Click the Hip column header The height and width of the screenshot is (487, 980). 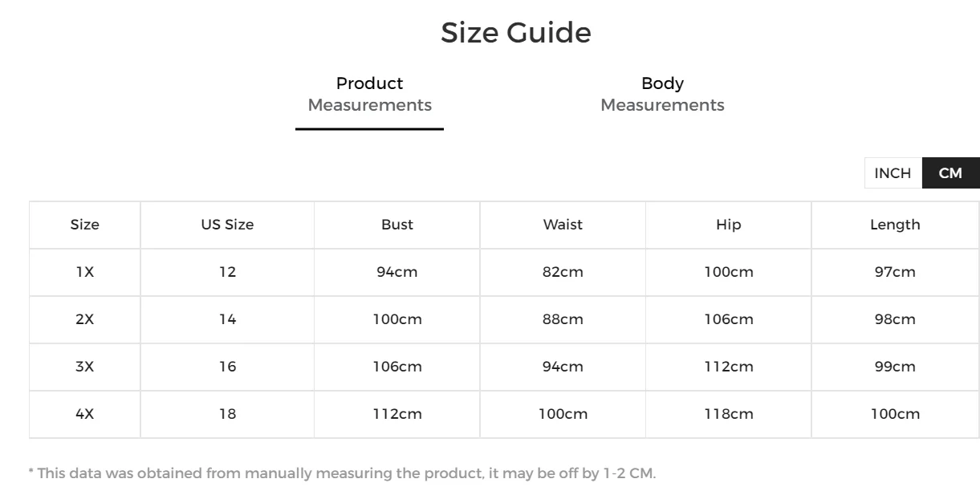pyautogui.click(x=729, y=225)
